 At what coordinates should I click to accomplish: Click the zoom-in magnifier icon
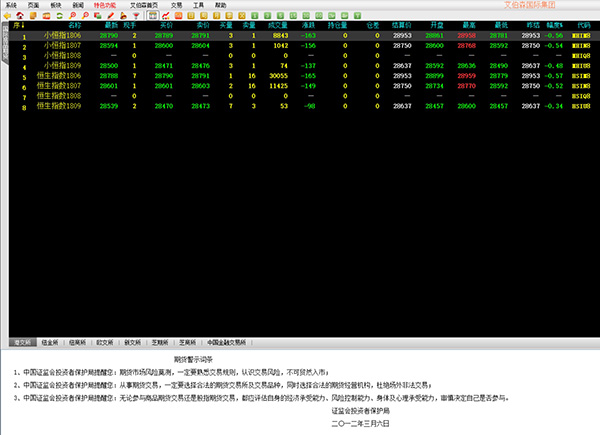click(x=72, y=16)
